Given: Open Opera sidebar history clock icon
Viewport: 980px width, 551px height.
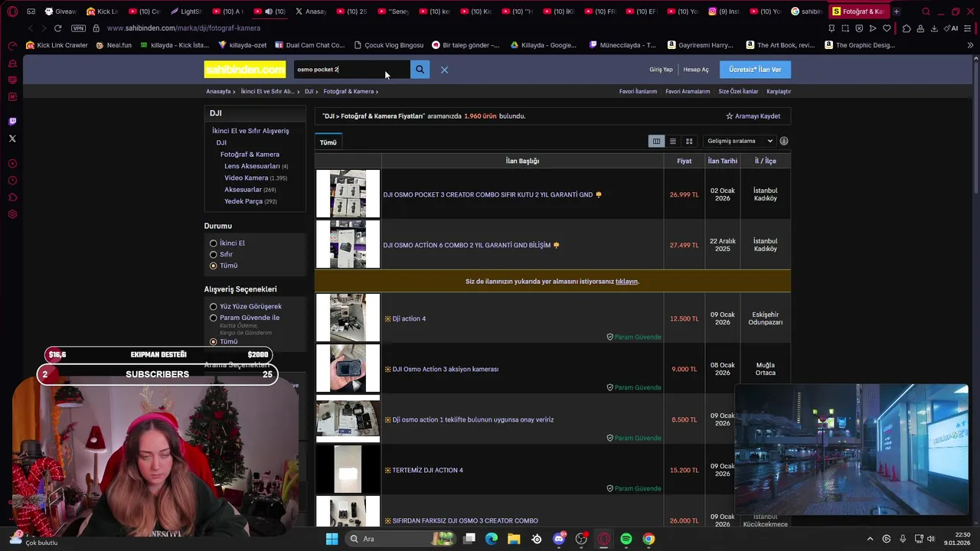Looking at the screenshot, I should point(12,181).
